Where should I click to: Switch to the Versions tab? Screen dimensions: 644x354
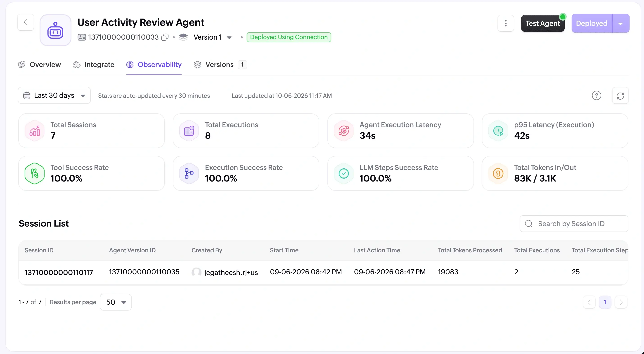[220, 65]
